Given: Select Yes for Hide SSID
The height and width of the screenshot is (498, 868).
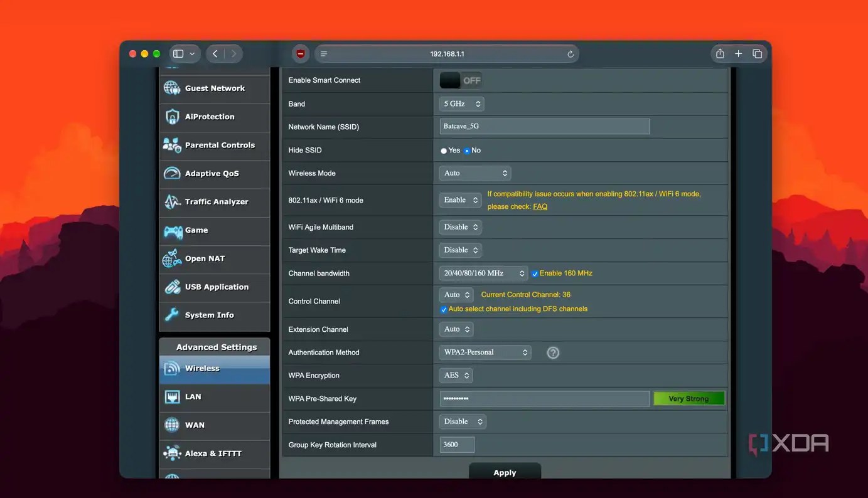Looking at the screenshot, I should tap(444, 151).
